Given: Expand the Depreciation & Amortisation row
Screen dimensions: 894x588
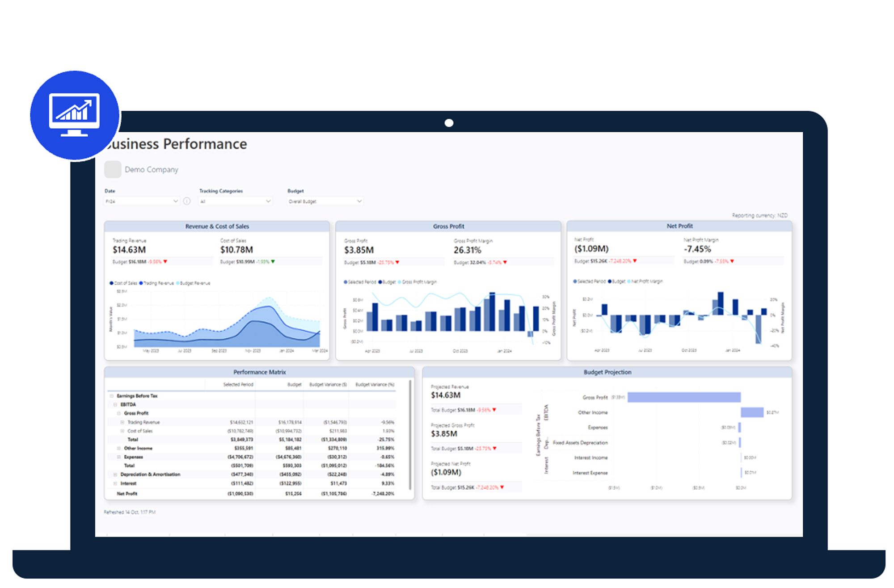Looking at the screenshot, I should point(115,475).
